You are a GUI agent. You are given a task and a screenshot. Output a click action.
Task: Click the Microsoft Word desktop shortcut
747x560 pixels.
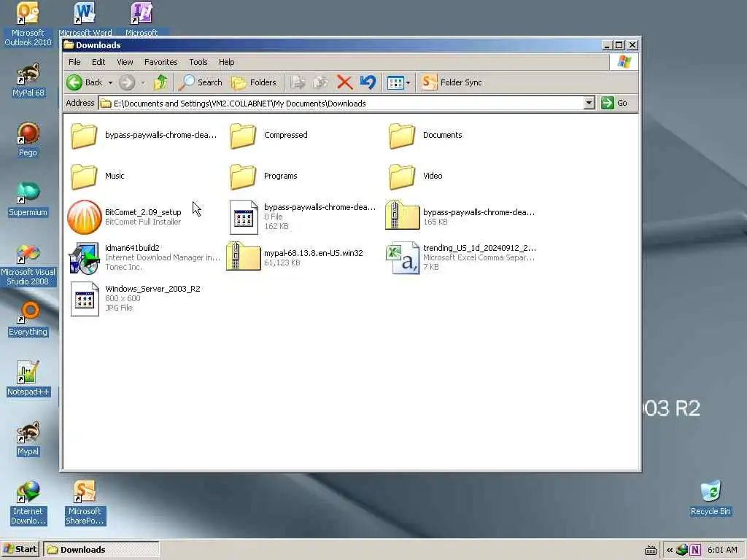pos(85,19)
